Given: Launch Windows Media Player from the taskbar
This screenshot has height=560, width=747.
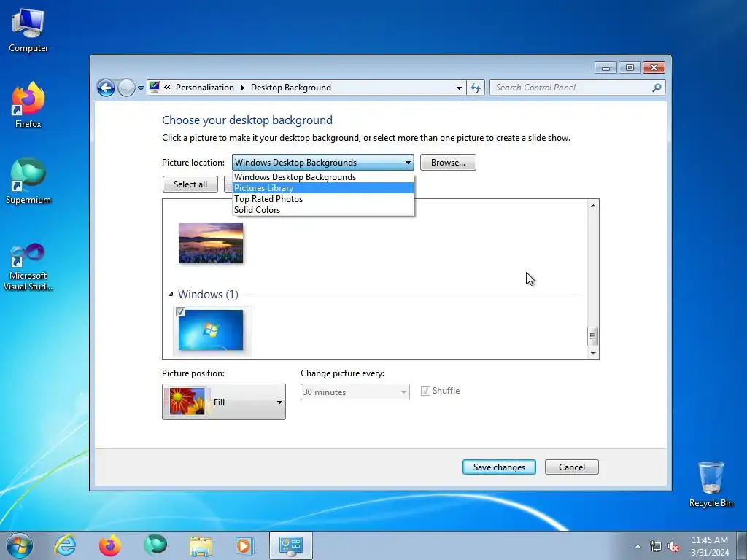Looking at the screenshot, I should [245, 545].
